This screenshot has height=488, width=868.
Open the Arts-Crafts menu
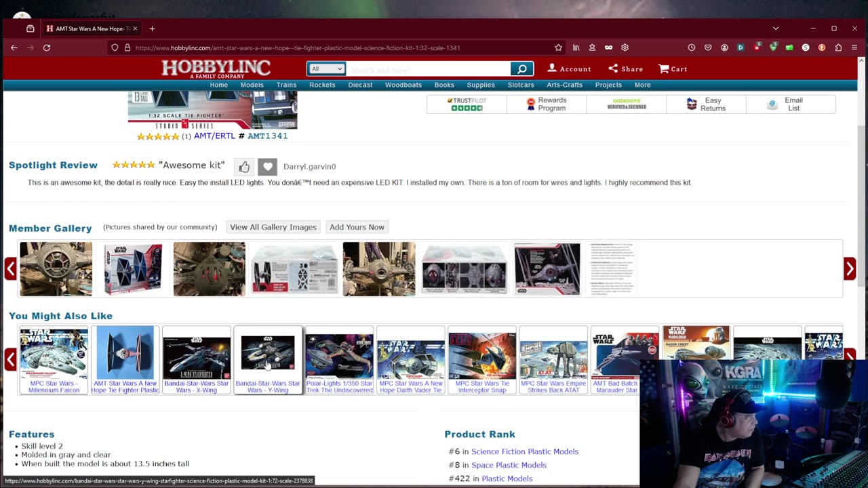(565, 85)
